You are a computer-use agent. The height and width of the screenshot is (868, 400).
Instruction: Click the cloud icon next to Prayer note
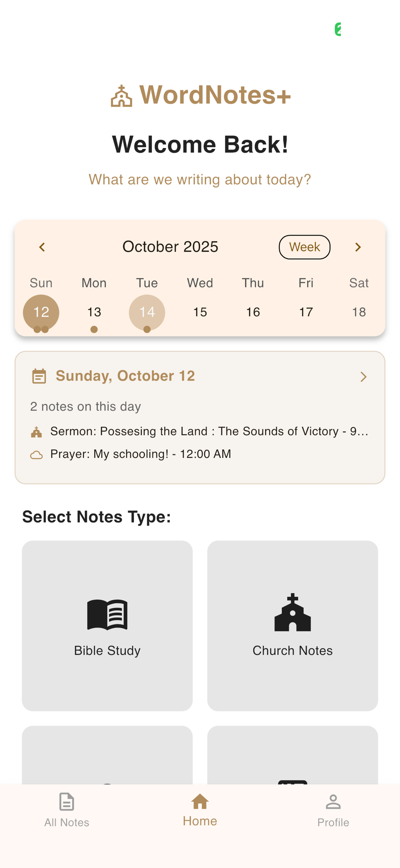pos(36,455)
